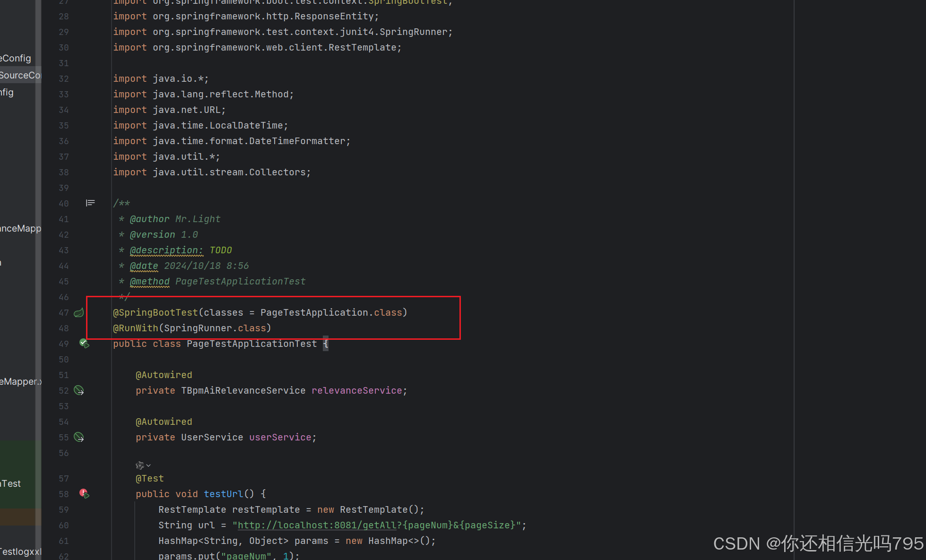This screenshot has width=926, height=560.
Task: Place cursor on the testUrl method name
Action: click(x=223, y=494)
